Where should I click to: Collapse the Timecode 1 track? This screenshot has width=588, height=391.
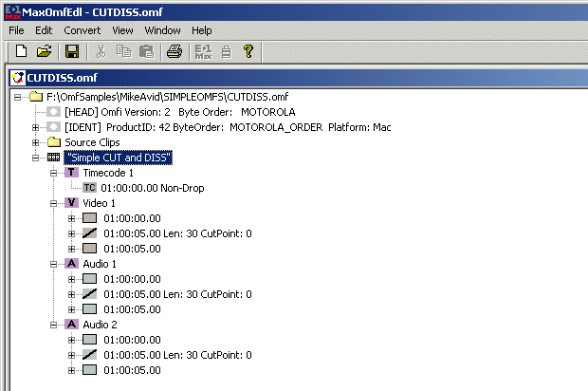[54, 173]
